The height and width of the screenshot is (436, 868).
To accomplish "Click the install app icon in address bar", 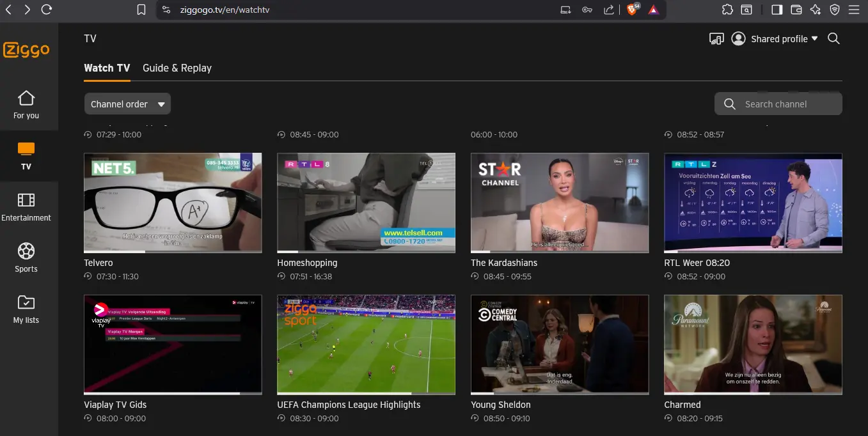I will click(x=565, y=10).
